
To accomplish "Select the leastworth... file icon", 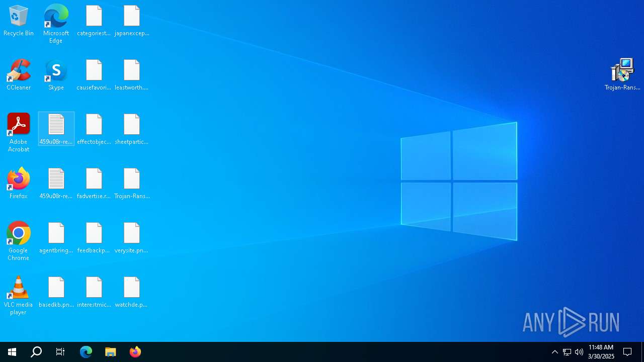I will click(x=132, y=75).
